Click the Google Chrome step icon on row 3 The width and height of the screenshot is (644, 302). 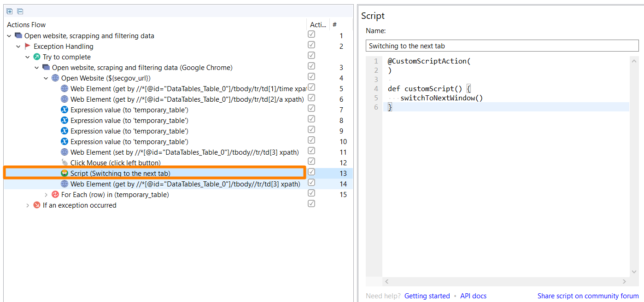46,67
